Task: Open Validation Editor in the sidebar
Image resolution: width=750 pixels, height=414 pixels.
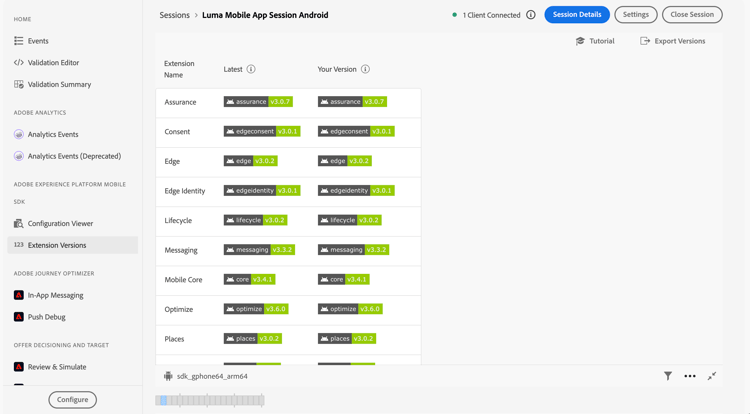Action: tap(53, 62)
